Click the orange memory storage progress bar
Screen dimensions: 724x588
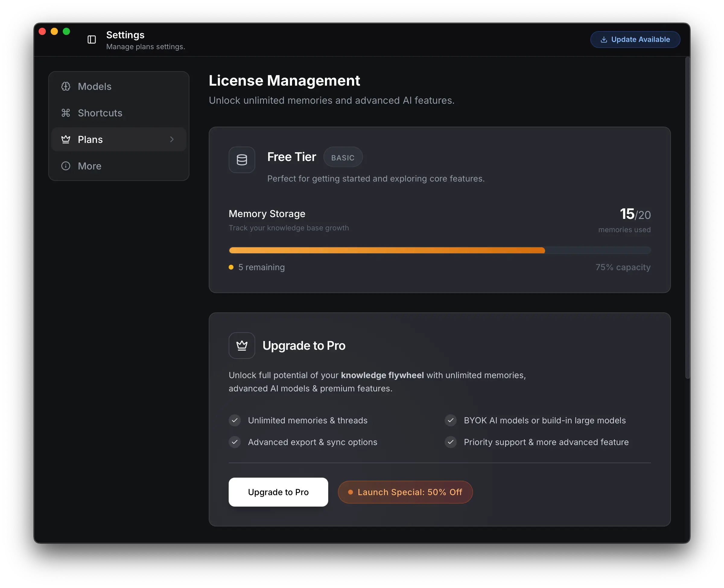(x=387, y=250)
